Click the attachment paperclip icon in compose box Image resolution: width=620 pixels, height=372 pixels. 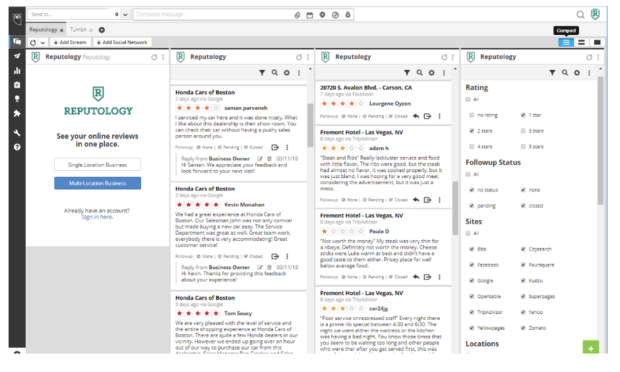pyautogui.click(x=297, y=15)
